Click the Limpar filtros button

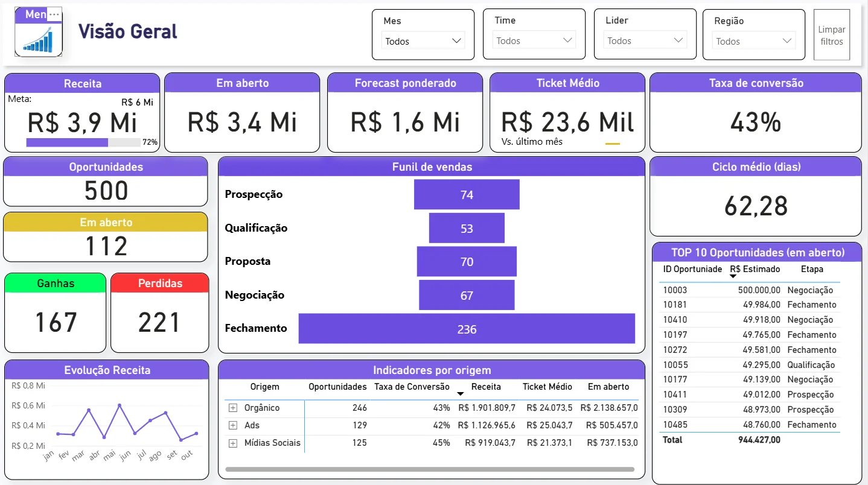(832, 35)
